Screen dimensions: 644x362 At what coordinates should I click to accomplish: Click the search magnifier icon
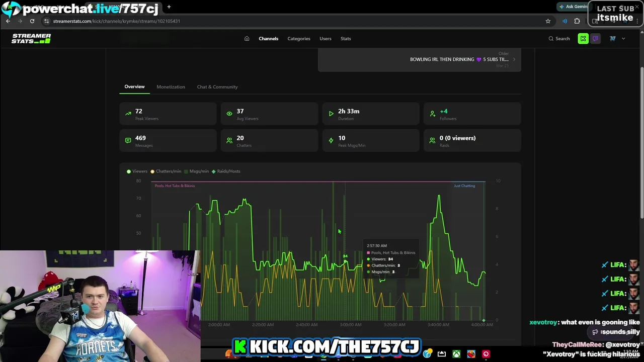551,39
